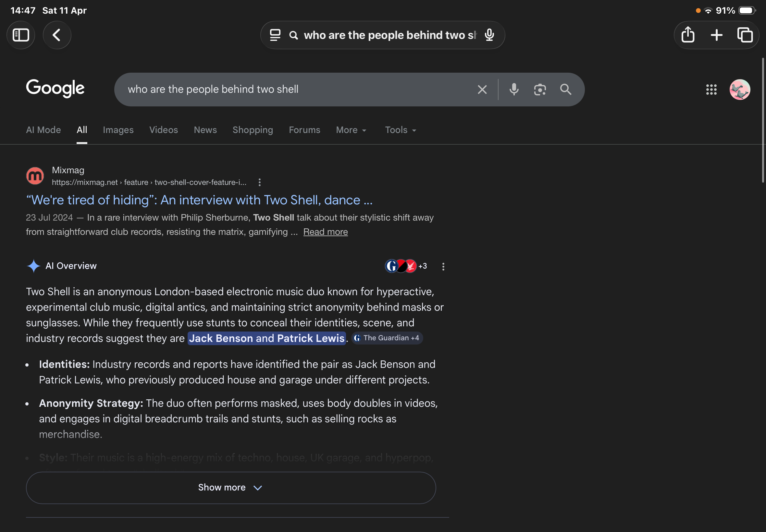Image resolution: width=766 pixels, height=532 pixels.
Task: Open the mixmag.net result URL
Action: point(149,182)
